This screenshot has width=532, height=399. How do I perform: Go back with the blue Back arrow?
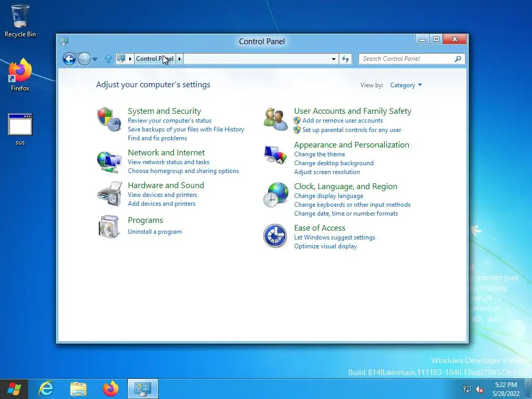point(69,59)
